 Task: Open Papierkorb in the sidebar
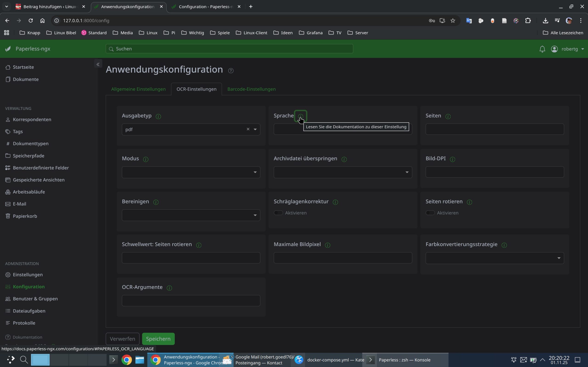point(25,216)
